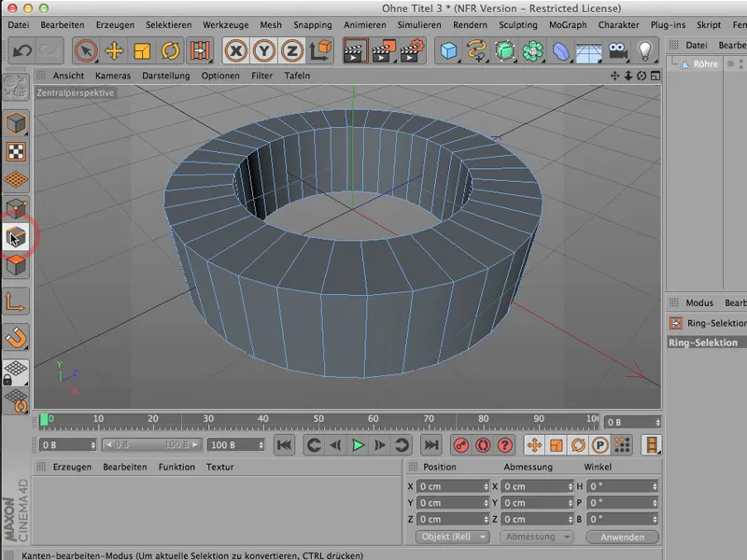The height and width of the screenshot is (560, 747).
Task: Render the current view with clapperboard icon
Action: click(x=355, y=50)
